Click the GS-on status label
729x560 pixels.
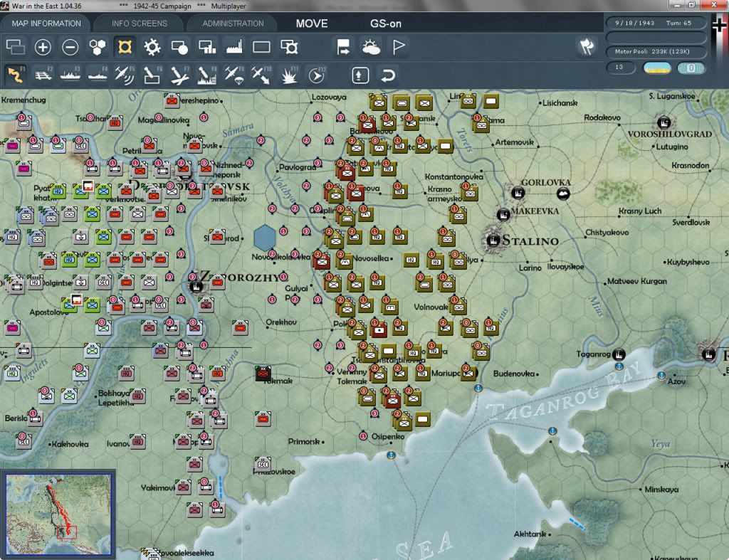[x=385, y=23]
